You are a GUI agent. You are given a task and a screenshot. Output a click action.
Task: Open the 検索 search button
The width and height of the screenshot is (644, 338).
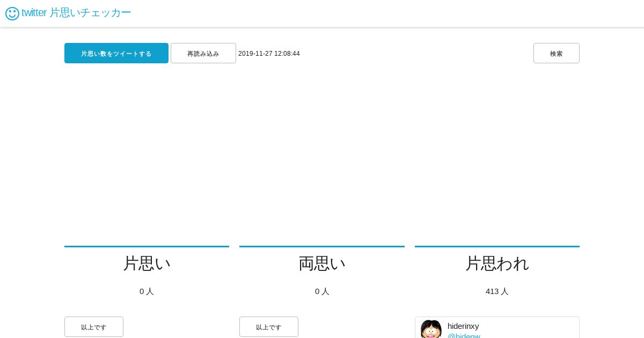coord(557,53)
